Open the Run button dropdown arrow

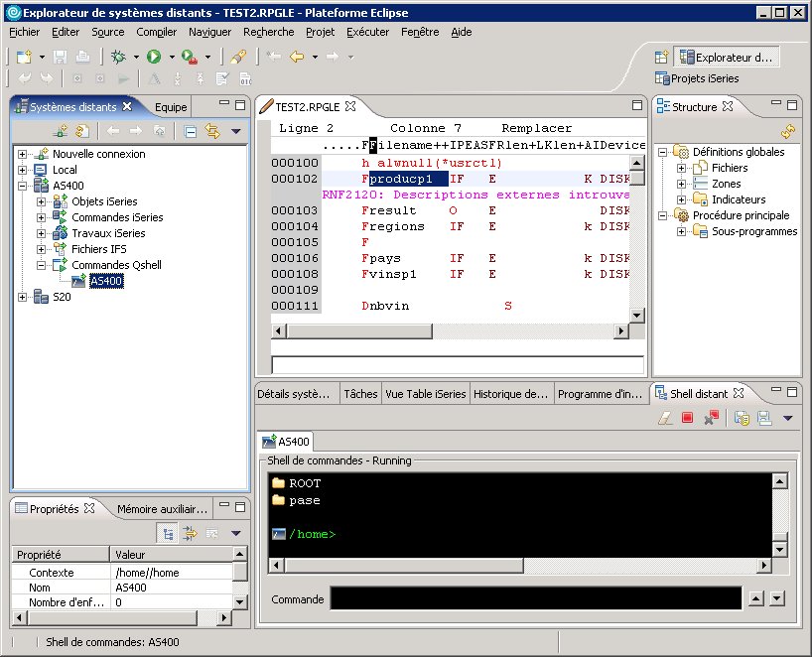click(x=172, y=57)
